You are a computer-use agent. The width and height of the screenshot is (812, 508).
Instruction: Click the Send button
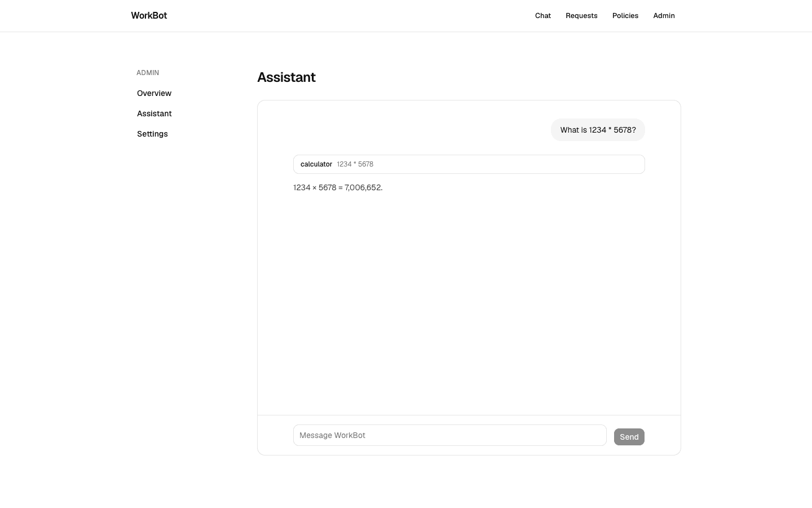pyautogui.click(x=629, y=437)
